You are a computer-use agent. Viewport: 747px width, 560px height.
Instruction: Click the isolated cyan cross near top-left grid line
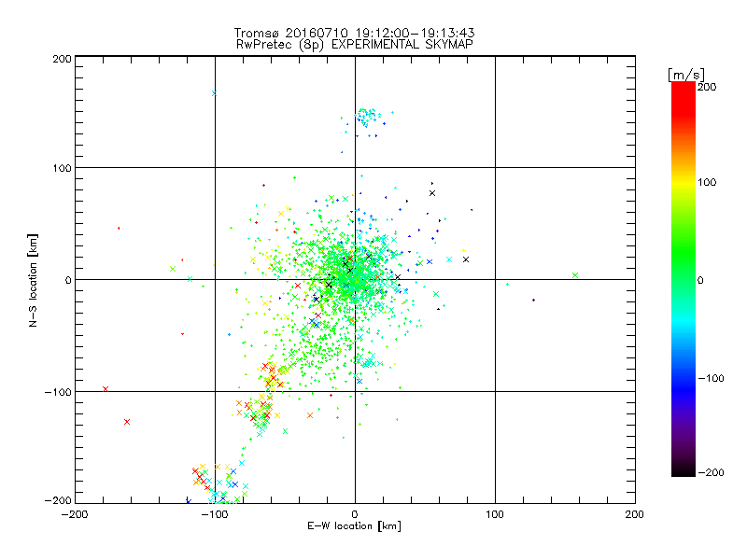[214, 93]
